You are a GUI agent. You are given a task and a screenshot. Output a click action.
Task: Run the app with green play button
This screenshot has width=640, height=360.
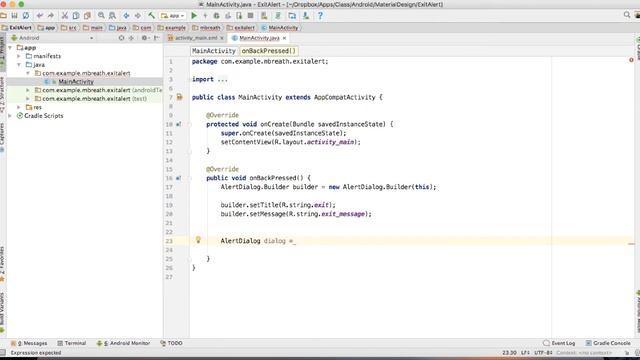tap(194, 16)
